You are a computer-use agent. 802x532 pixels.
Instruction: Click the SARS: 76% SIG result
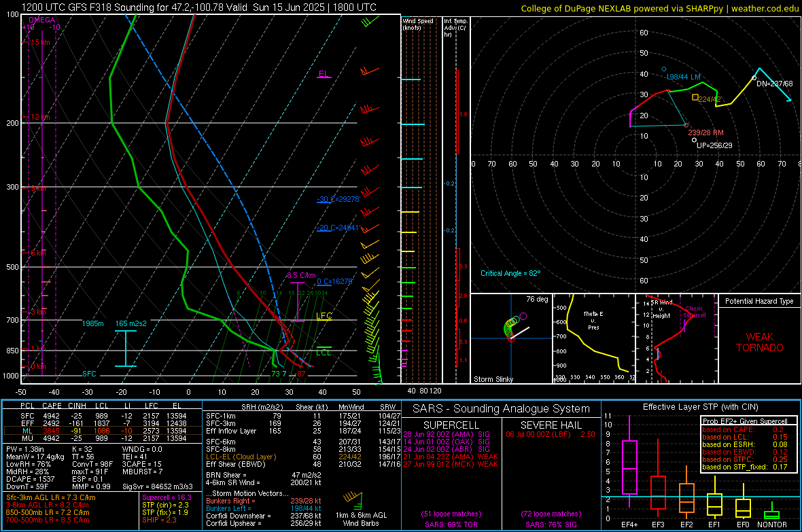pos(551,525)
